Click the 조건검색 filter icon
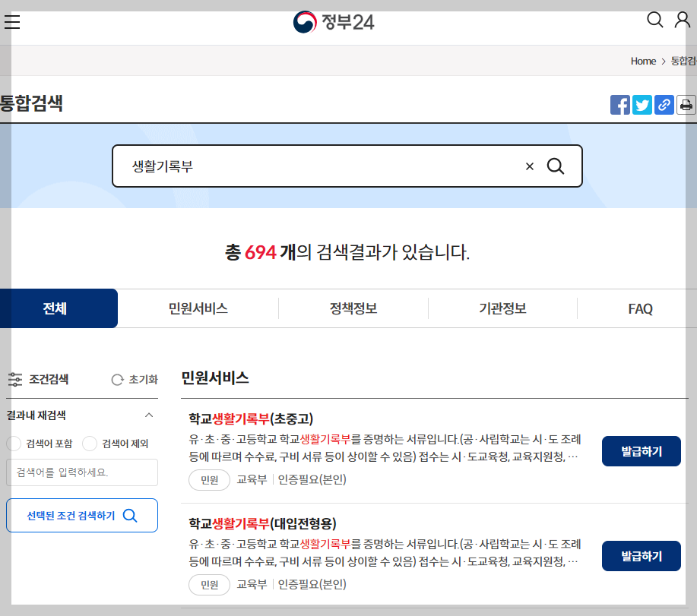Image resolution: width=697 pixels, height=616 pixels. 17,379
